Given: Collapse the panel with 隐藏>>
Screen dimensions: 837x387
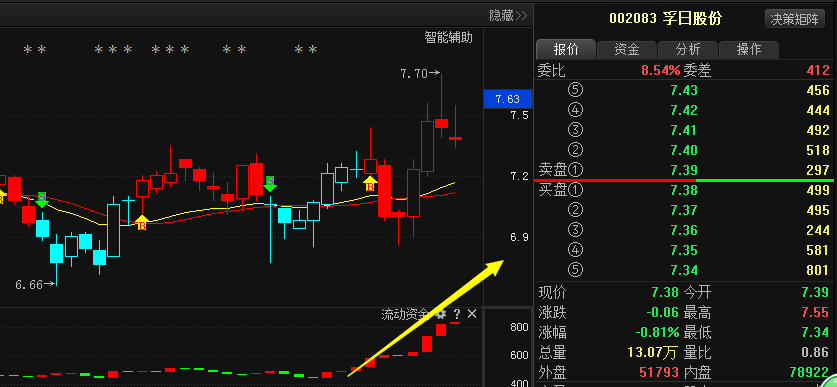Looking at the screenshot, I should (508, 15).
